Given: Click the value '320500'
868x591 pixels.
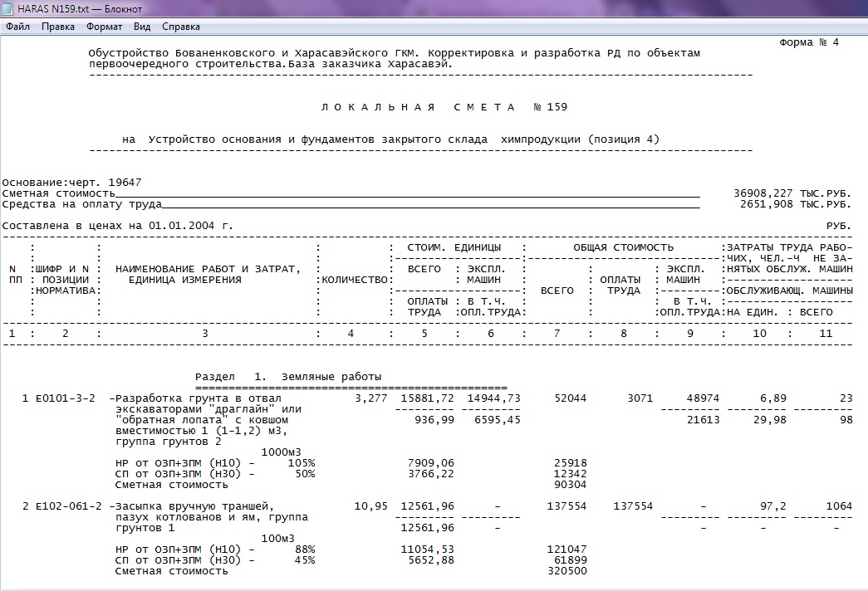Looking at the screenshot, I should tap(566, 571).
